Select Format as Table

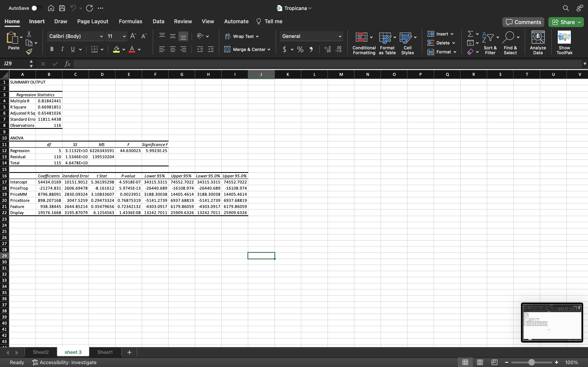386,43
